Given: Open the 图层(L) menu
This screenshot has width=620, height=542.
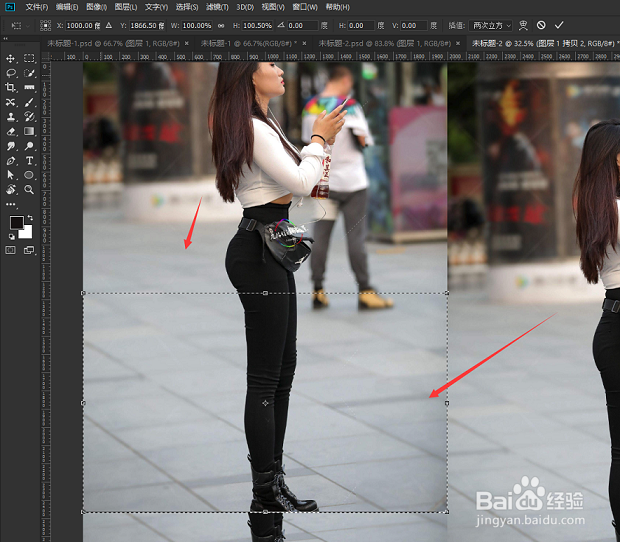Looking at the screenshot, I should click(125, 7).
